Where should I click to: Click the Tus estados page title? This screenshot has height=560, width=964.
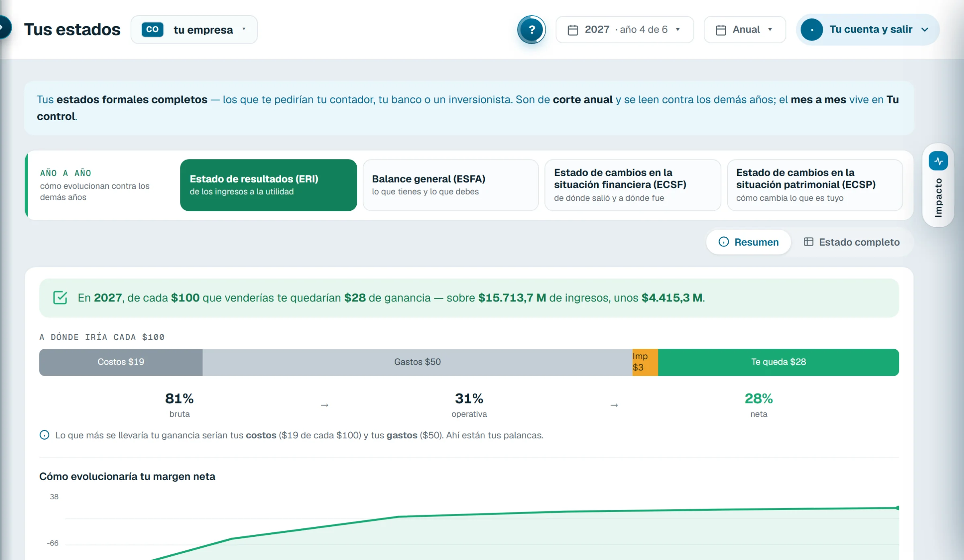click(x=72, y=30)
